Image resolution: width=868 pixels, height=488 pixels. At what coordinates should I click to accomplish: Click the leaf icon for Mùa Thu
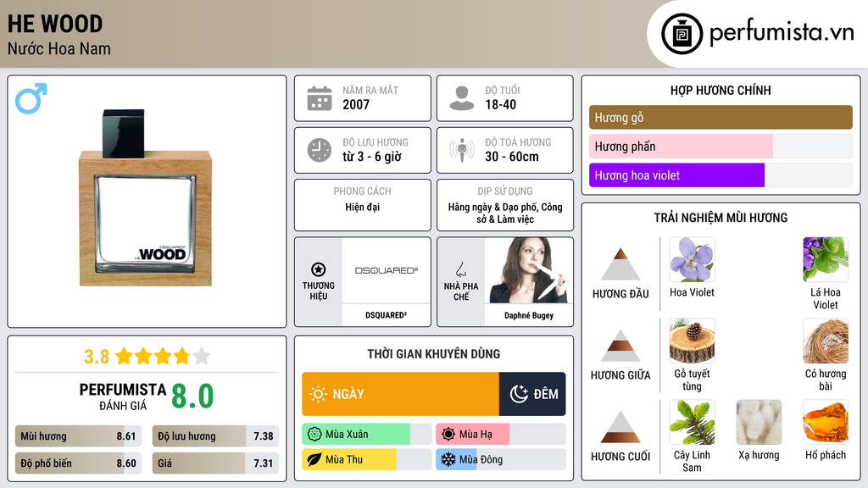pyautogui.click(x=314, y=459)
